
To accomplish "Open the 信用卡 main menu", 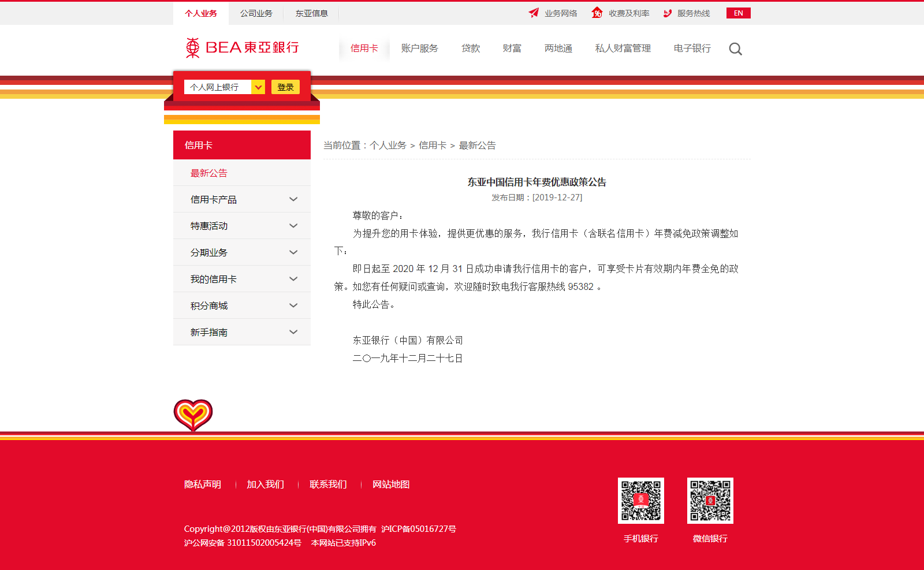I will (x=364, y=49).
